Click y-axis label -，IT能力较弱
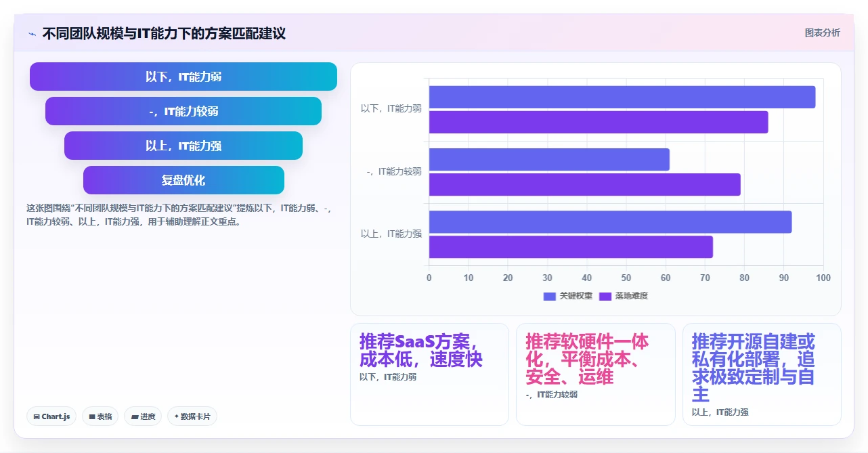Image resolution: width=868 pixels, height=453 pixels. point(394,171)
